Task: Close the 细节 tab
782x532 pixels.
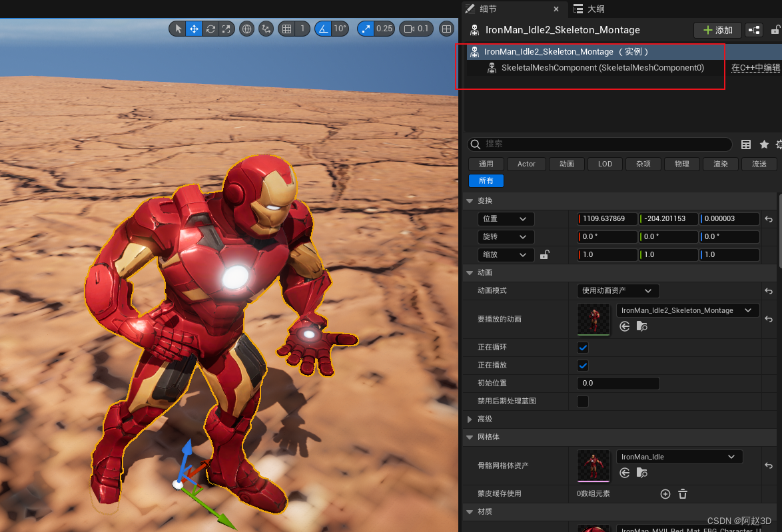Action: pos(556,9)
